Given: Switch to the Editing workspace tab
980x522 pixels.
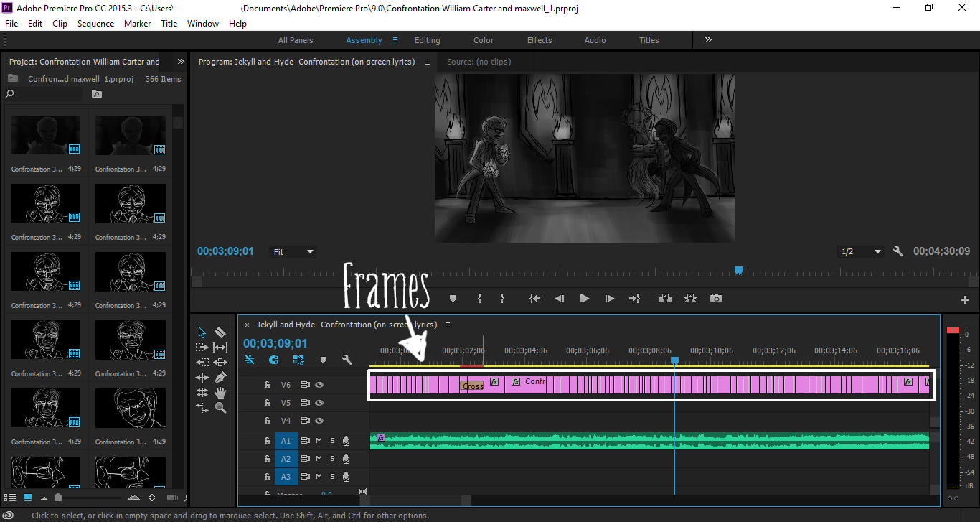Looking at the screenshot, I should (427, 40).
